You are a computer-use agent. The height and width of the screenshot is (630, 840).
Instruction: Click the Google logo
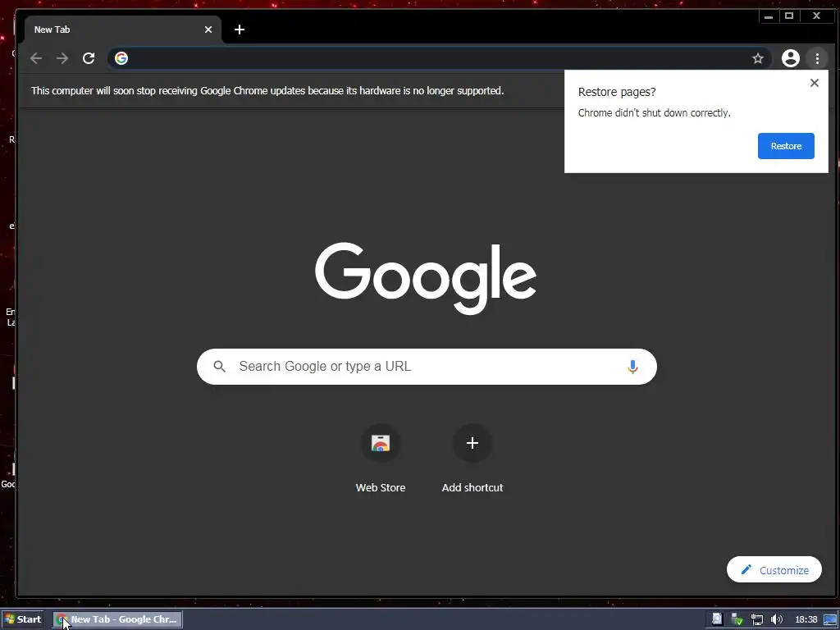click(x=426, y=278)
